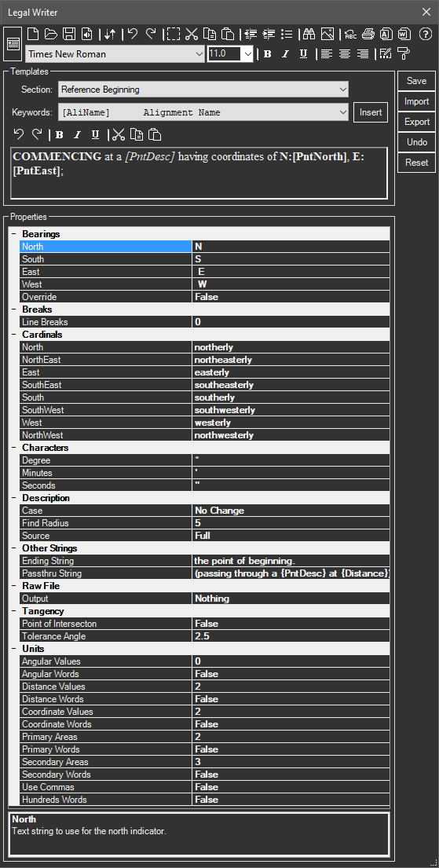Click the dashed-rectangle Select All icon
The image size is (439, 868).
[174, 35]
